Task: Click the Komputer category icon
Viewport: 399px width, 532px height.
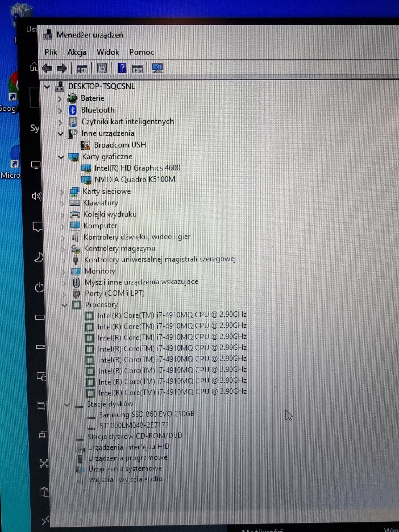Action: (x=75, y=226)
